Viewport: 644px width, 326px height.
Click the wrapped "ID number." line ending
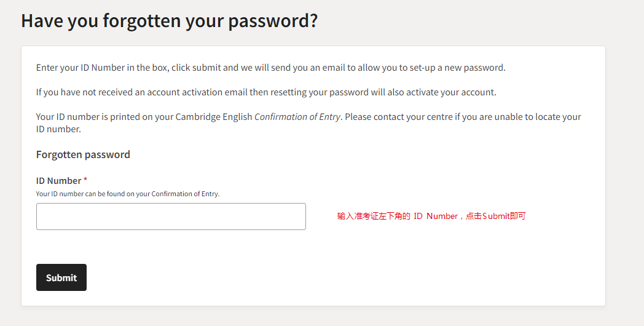(x=58, y=129)
